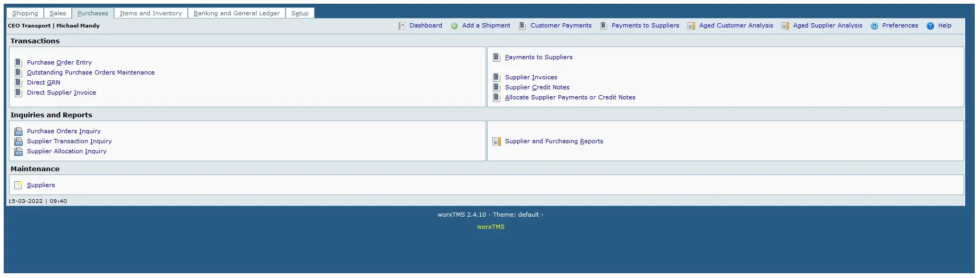Screen dimensions: 980x278
Task: Switch to the Sales tab
Action: (58, 13)
